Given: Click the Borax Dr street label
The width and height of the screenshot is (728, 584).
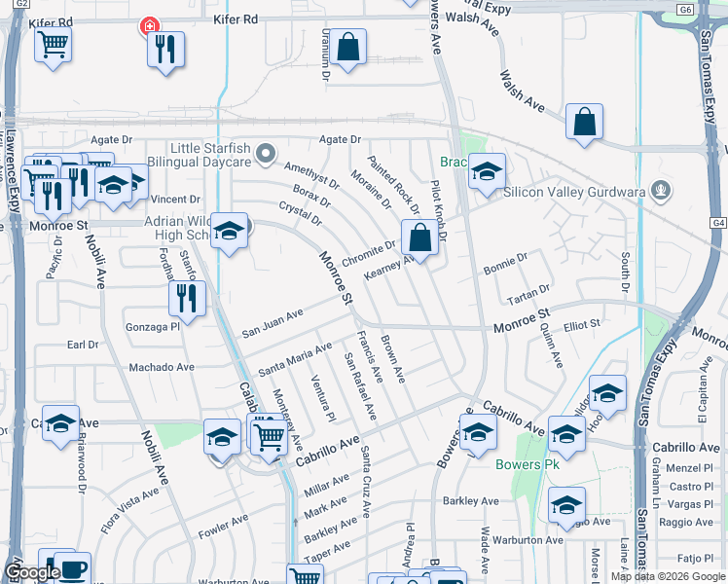Looking at the screenshot, I should click(x=312, y=196).
